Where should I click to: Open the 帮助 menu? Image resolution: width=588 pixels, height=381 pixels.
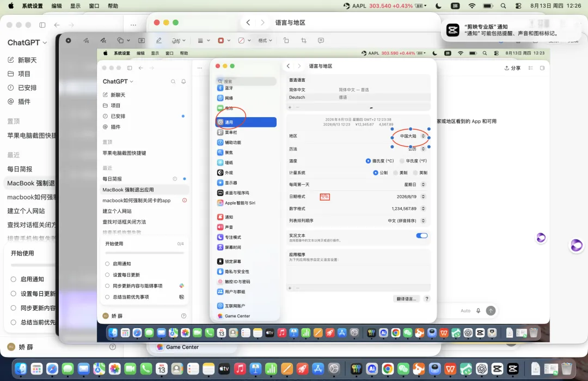click(113, 6)
